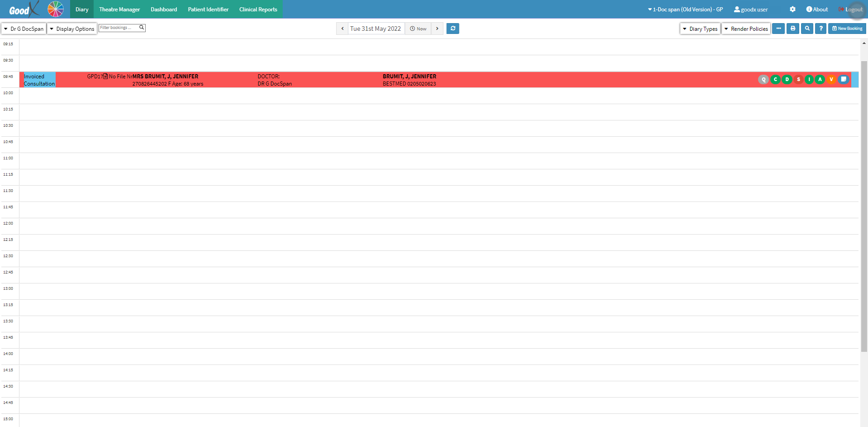Open help with the question mark button

coord(821,29)
